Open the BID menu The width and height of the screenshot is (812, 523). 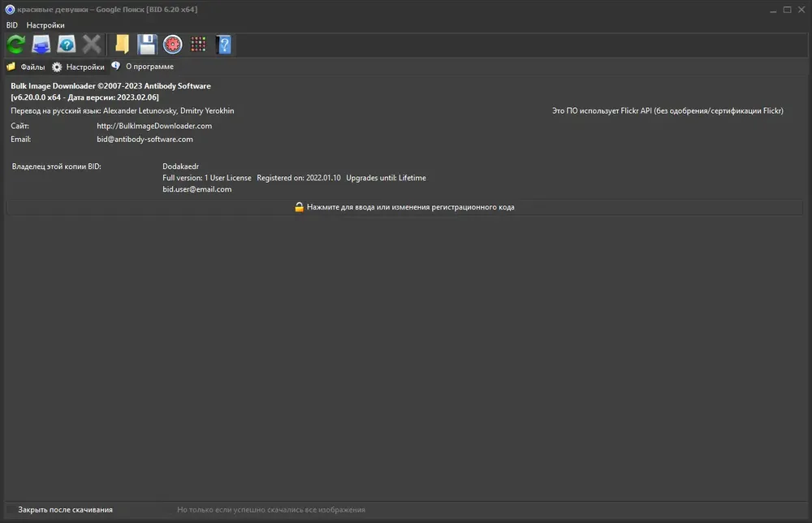coord(11,25)
